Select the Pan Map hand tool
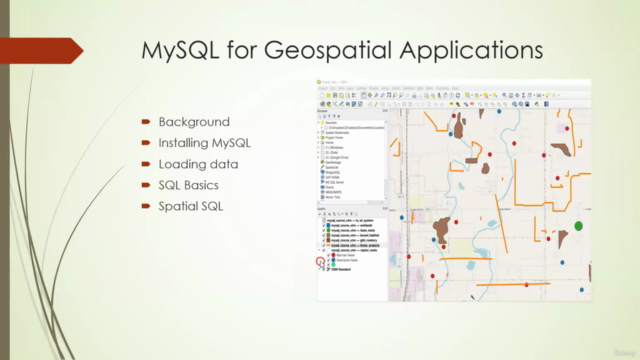 point(364,96)
